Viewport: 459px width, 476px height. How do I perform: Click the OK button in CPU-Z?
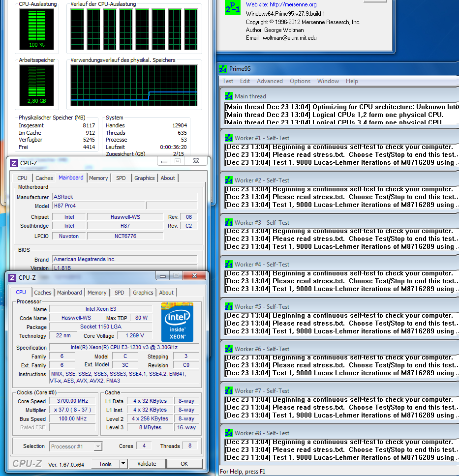pyautogui.click(x=184, y=464)
